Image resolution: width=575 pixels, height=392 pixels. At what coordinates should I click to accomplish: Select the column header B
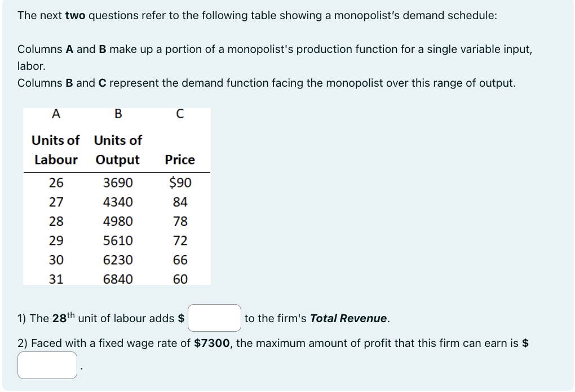[118, 114]
